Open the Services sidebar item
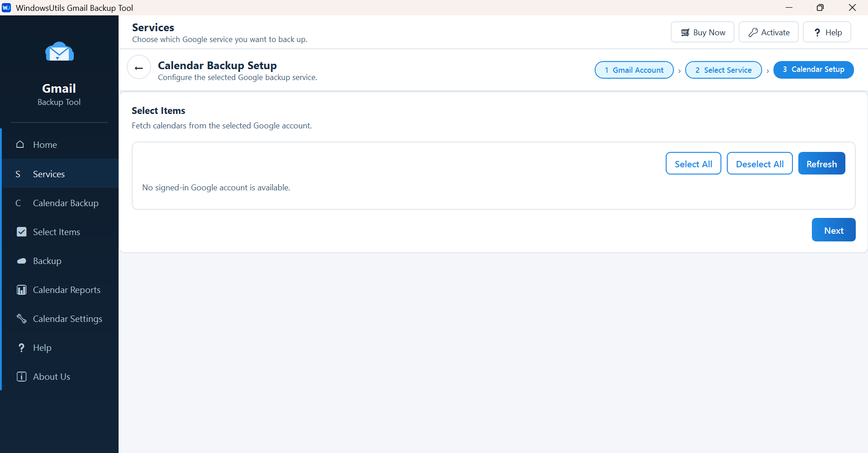This screenshot has height=453, width=868. pos(60,174)
